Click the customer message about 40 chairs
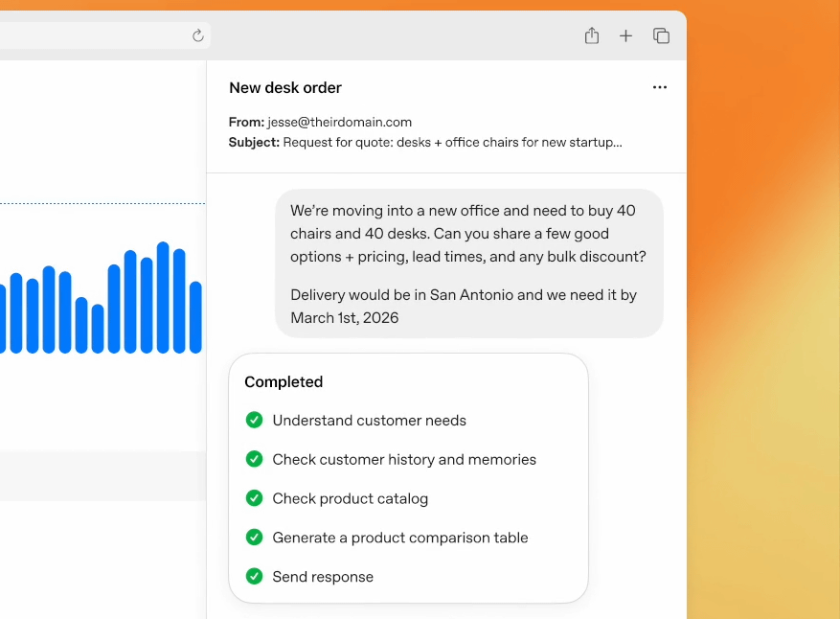 468,233
